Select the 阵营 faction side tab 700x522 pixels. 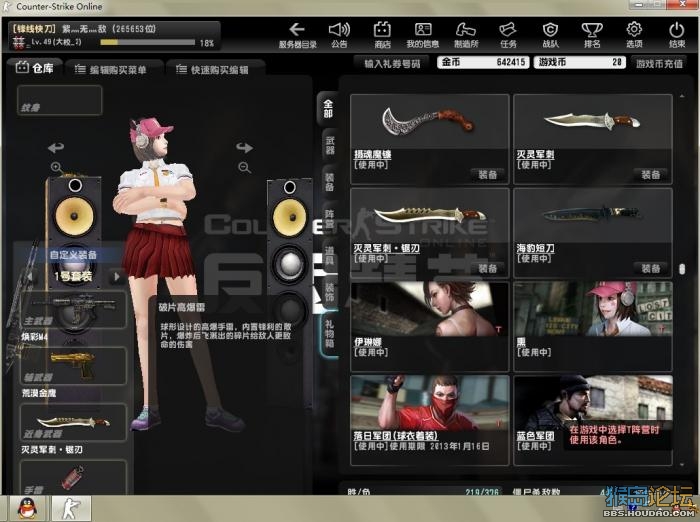[329, 220]
